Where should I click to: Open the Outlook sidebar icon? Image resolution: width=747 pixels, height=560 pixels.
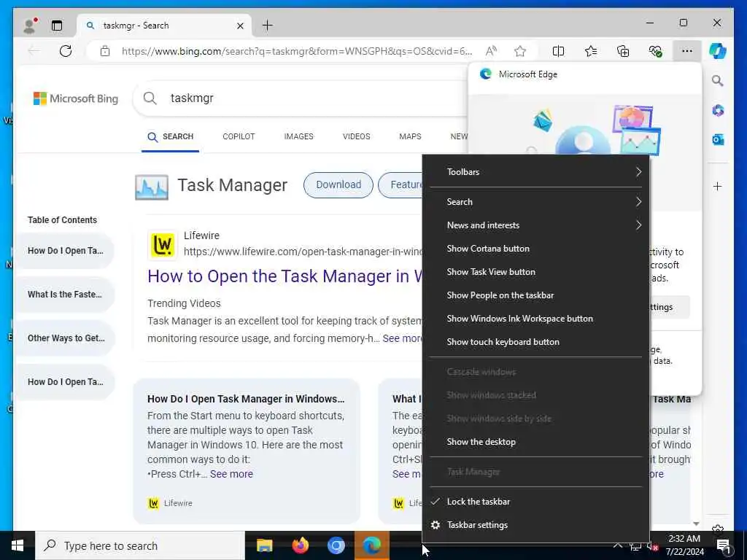click(718, 139)
